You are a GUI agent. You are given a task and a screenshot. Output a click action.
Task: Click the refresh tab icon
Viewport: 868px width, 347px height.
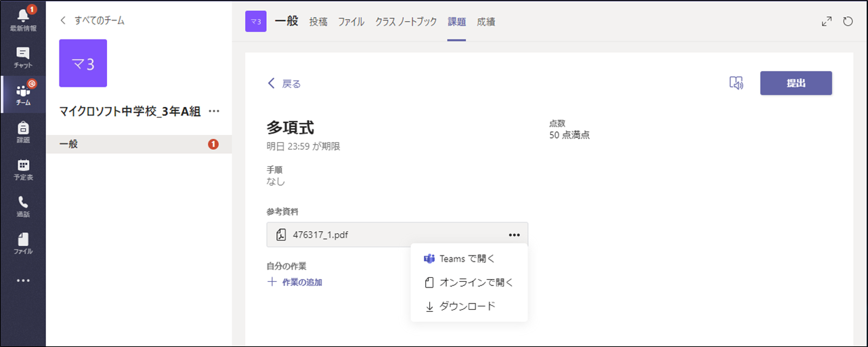click(848, 22)
